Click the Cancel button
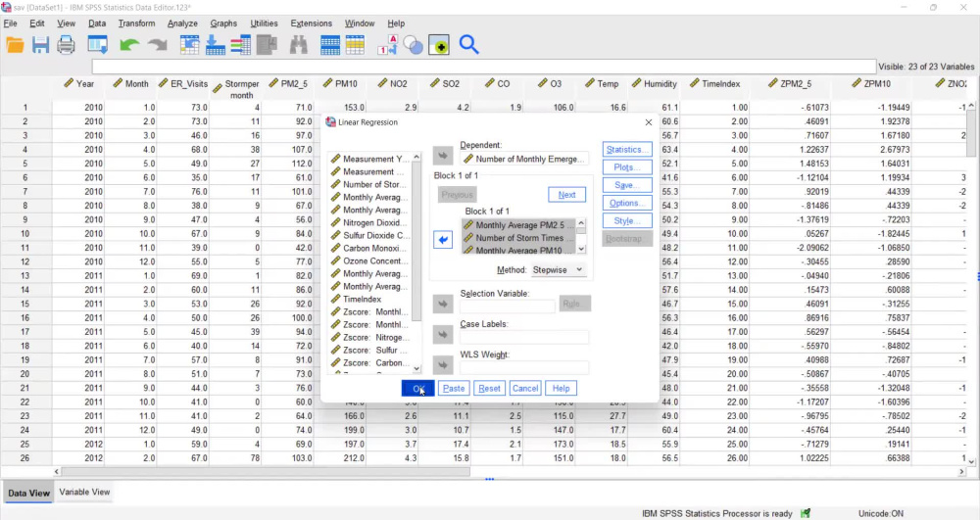 coord(525,388)
